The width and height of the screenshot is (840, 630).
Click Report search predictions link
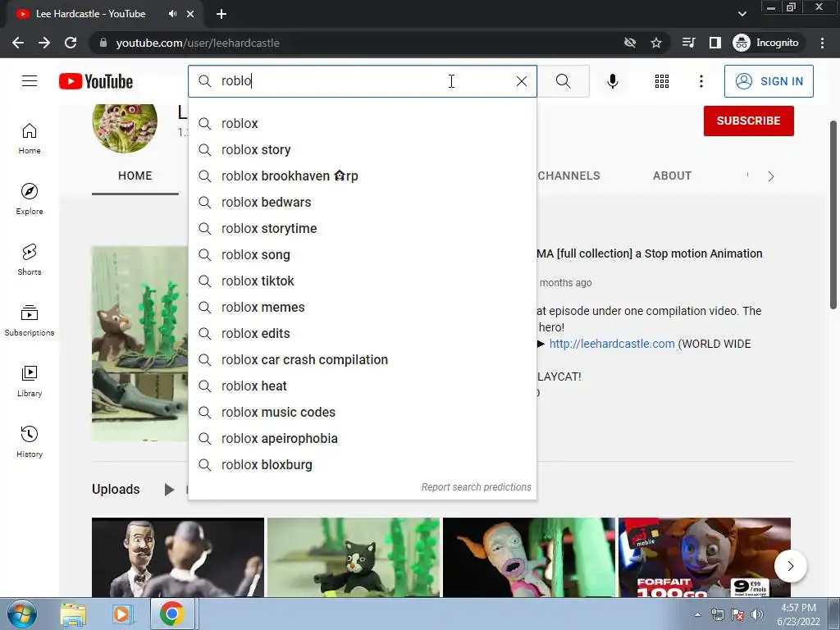[x=476, y=487]
